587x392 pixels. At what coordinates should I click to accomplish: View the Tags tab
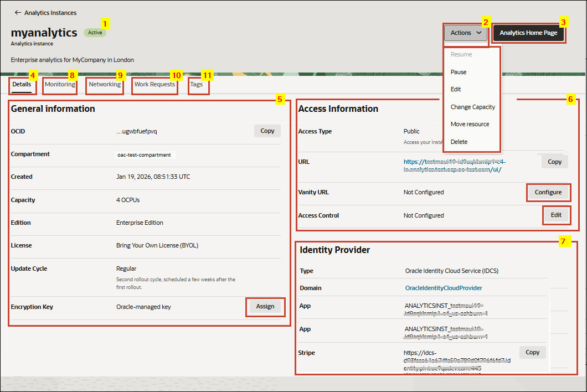tap(197, 85)
